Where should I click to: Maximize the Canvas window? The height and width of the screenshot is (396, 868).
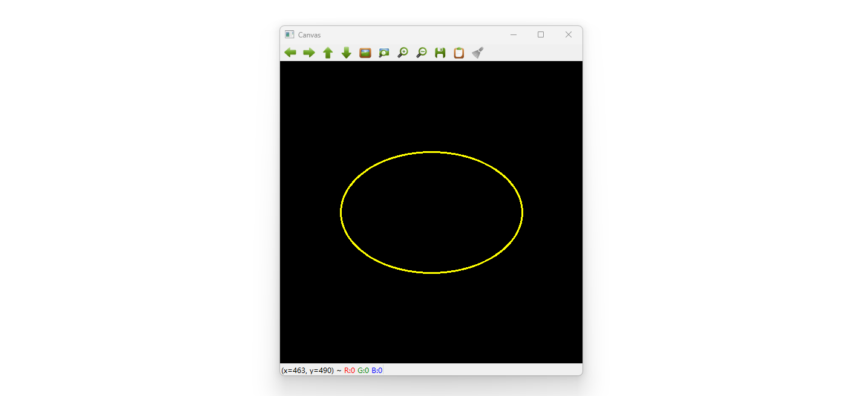pos(541,35)
